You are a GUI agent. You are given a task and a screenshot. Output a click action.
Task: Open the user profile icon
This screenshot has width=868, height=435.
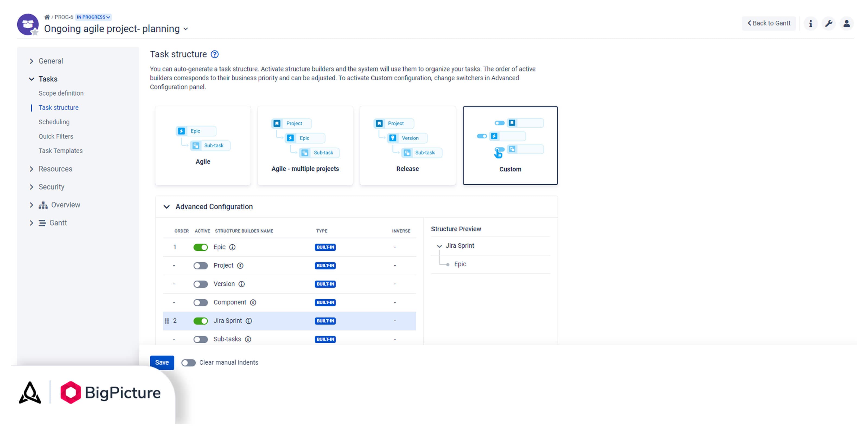coord(846,23)
